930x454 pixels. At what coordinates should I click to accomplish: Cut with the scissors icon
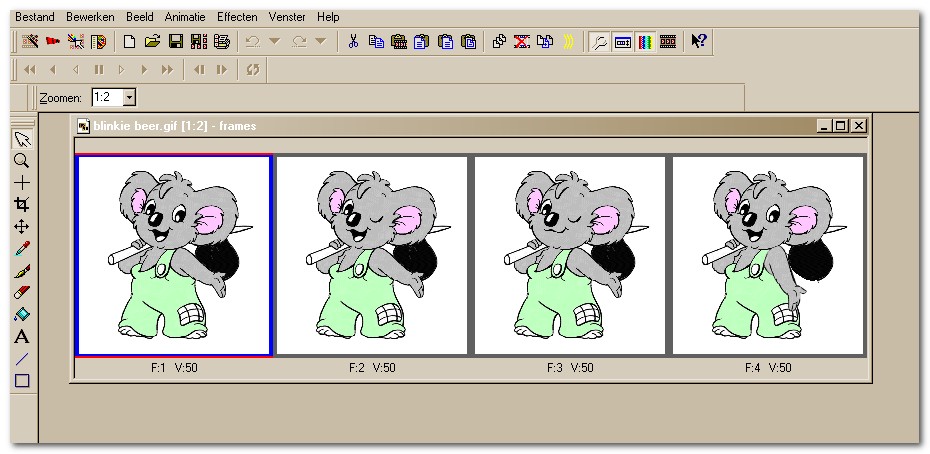(353, 42)
